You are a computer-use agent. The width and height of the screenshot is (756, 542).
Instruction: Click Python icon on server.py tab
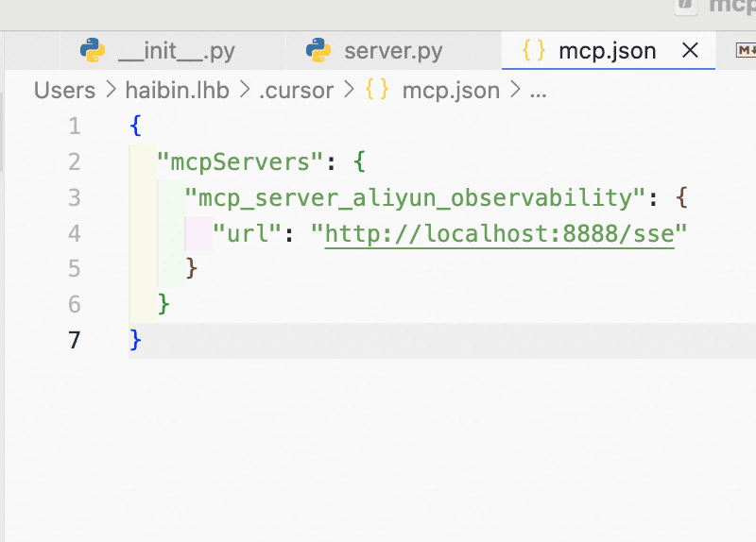click(318, 50)
